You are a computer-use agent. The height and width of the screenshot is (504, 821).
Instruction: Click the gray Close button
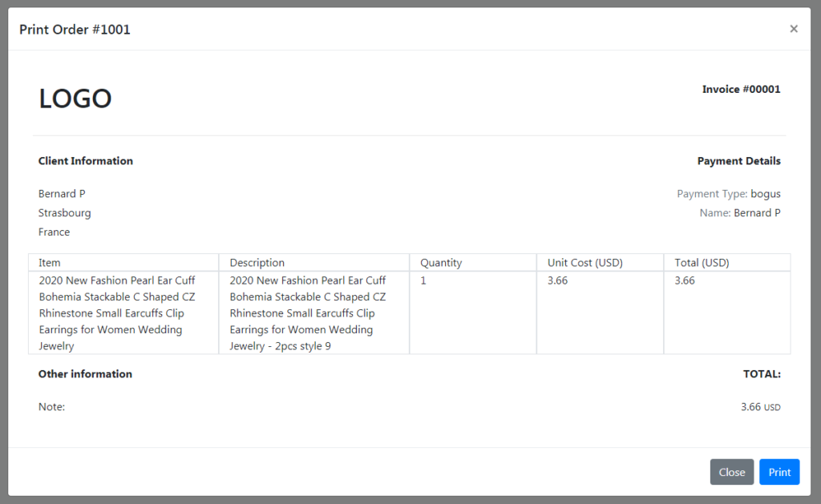[731, 472]
